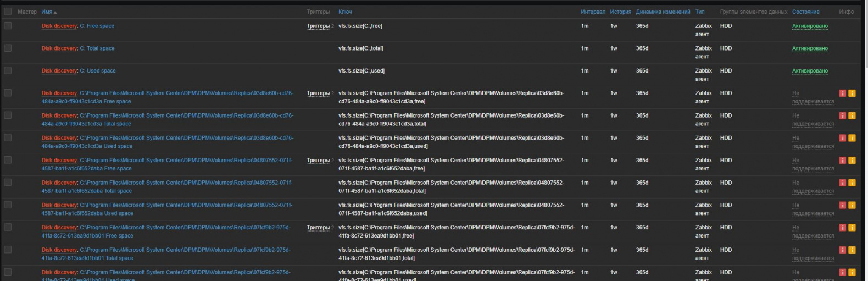The width and height of the screenshot is (868, 281).
Task: Tick checkbox for C: Total space item
Action: pos(8,48)
